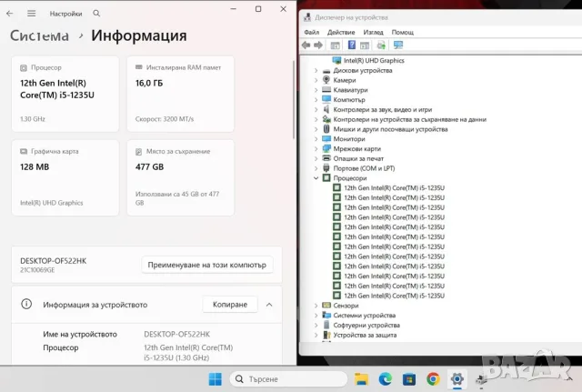Expand Компютър node
Image resolution: width=582 pixels, height=392 pixels.
click(x=316, y=100)
